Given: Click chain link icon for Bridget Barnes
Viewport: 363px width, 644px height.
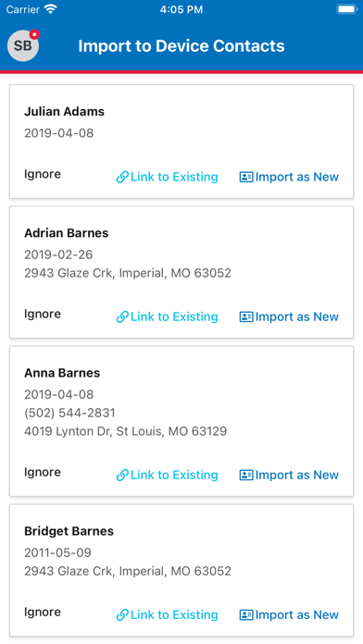Looking at the screenshot, I should point(122,614).
